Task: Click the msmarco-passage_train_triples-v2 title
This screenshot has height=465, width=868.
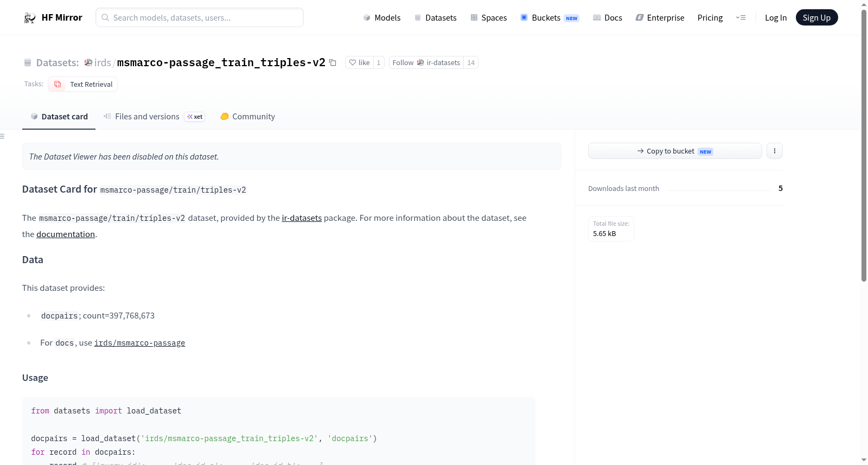Action: (x=221, y=62)
